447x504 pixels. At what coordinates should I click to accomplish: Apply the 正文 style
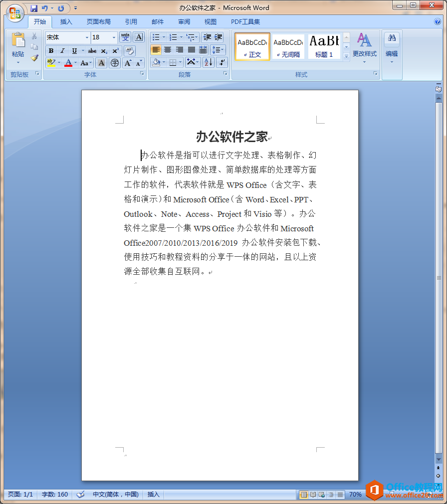[x=252, y=46]
